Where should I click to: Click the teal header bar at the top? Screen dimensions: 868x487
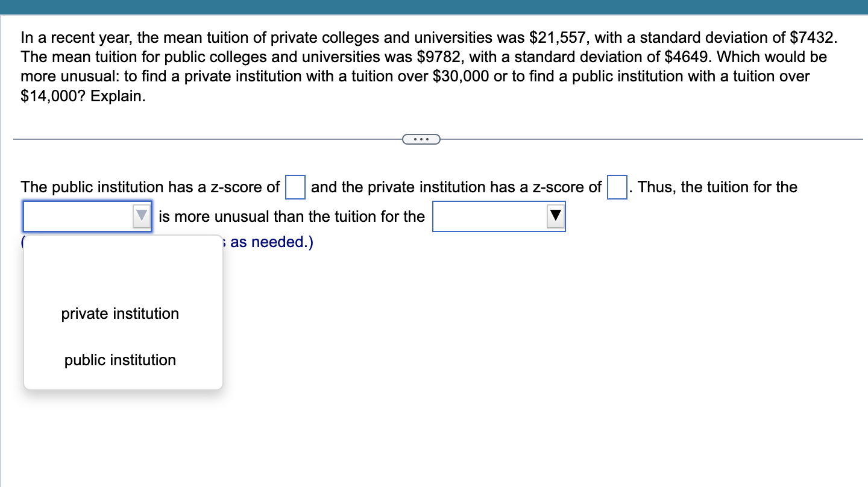pos(434,8)
